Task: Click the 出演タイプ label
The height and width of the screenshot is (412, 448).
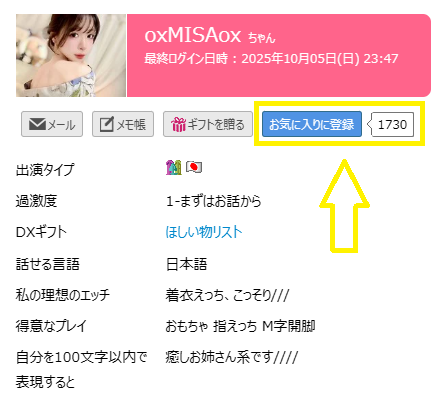Action: [x=45, y=169]
